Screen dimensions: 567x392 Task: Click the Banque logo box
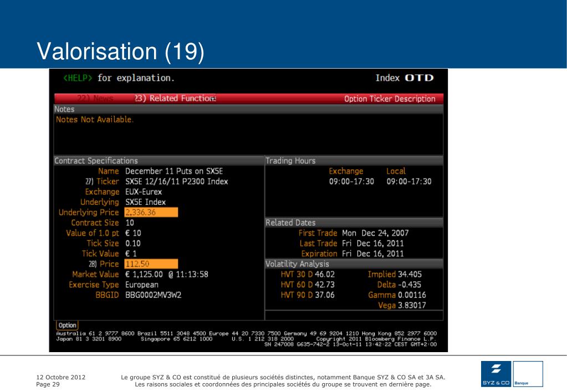click(528, 374)
